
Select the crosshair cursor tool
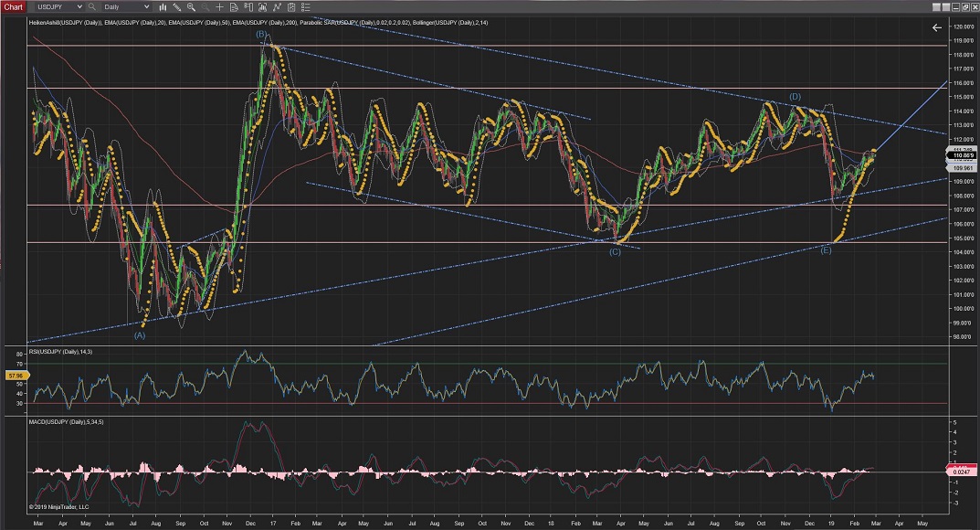(x=219, y=7)
